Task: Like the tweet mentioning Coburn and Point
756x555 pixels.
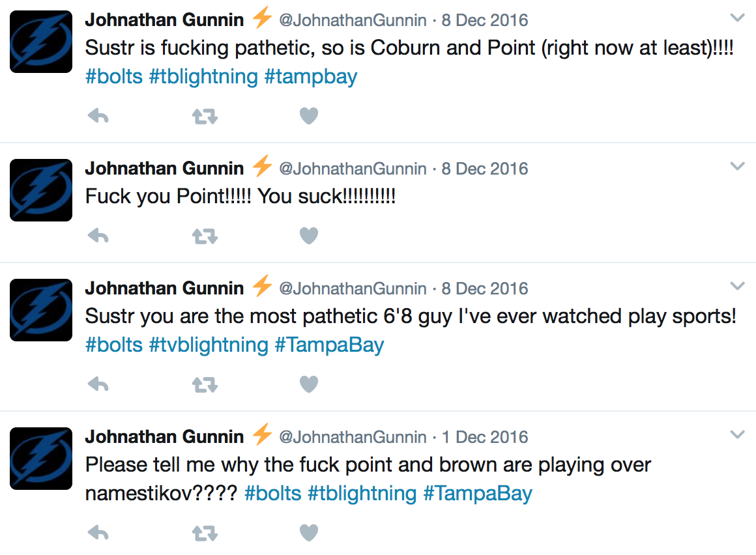Action: [x=309, y=116]
